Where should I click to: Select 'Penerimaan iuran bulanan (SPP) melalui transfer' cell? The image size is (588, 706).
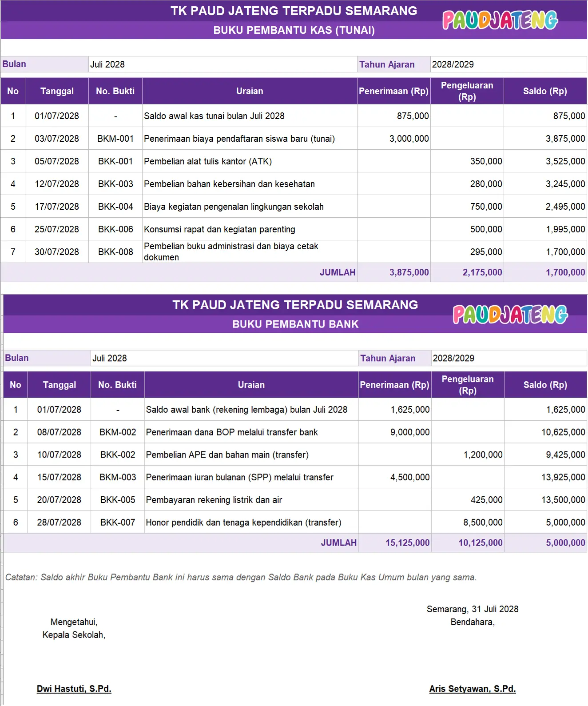251,478
